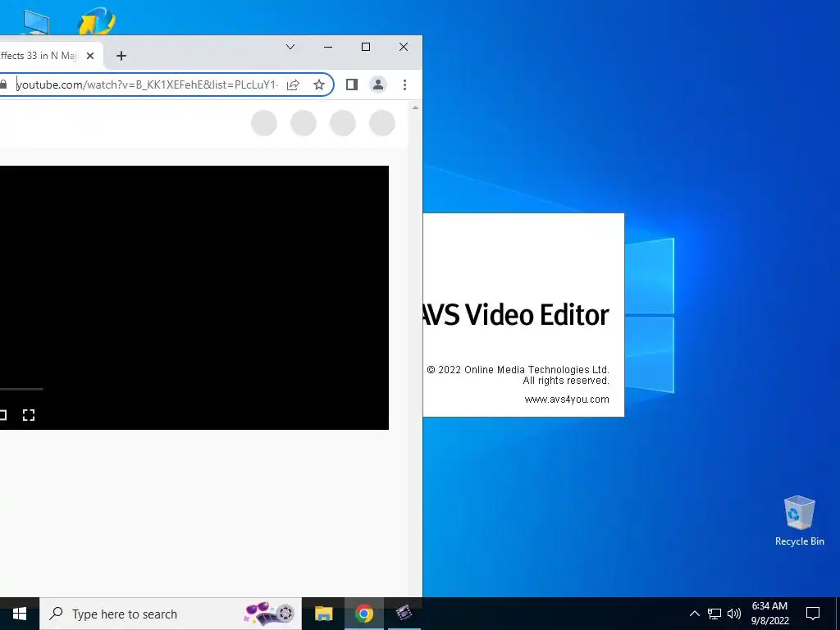Click the YouTube video progress bar
Viewport: 840px width, 630px height.
pyautogui.click(x=21, y=389)
